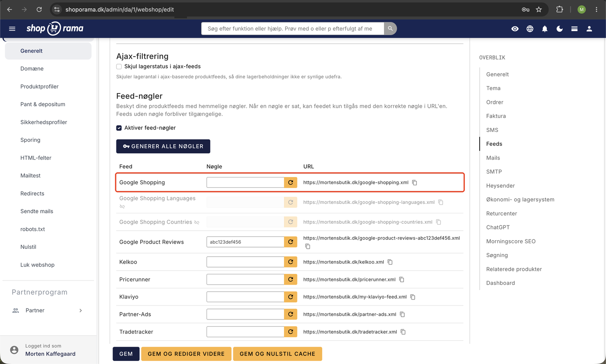Image resolution: width=606 pixels, height=364 pixels.
Task: Click the GEM save button
Action: (x=126, y=354)
